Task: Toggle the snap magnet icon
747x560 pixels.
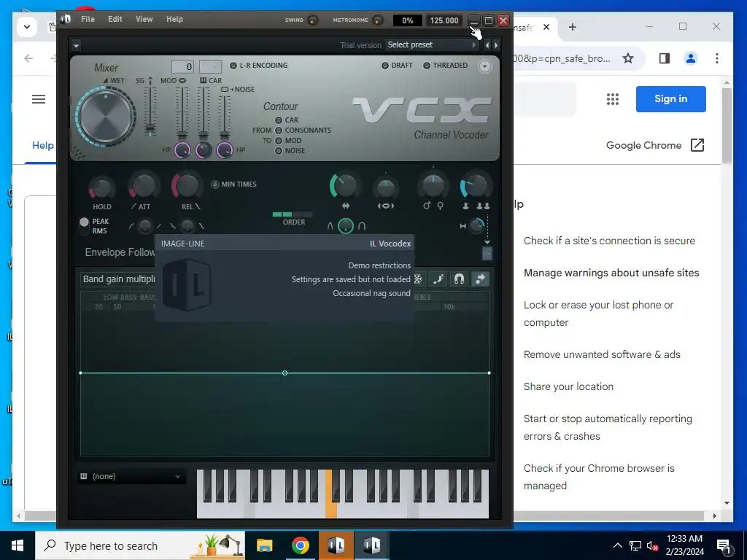Action: click(459, 279)
